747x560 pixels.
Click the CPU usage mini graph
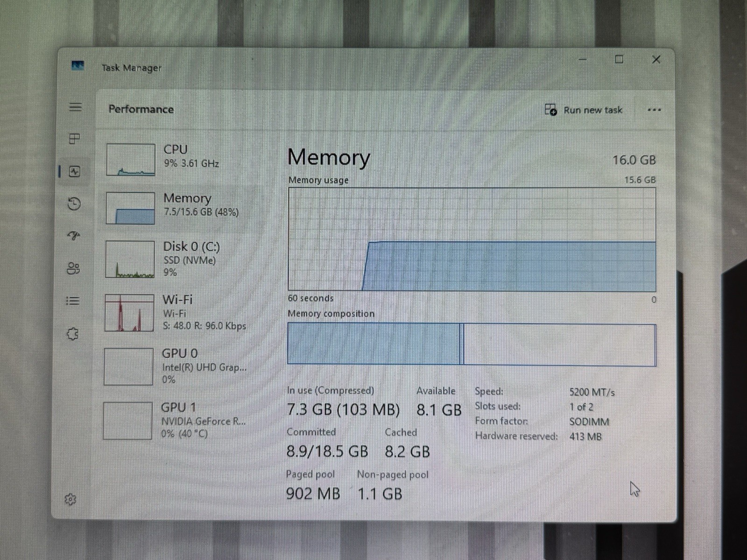[131, 160]
